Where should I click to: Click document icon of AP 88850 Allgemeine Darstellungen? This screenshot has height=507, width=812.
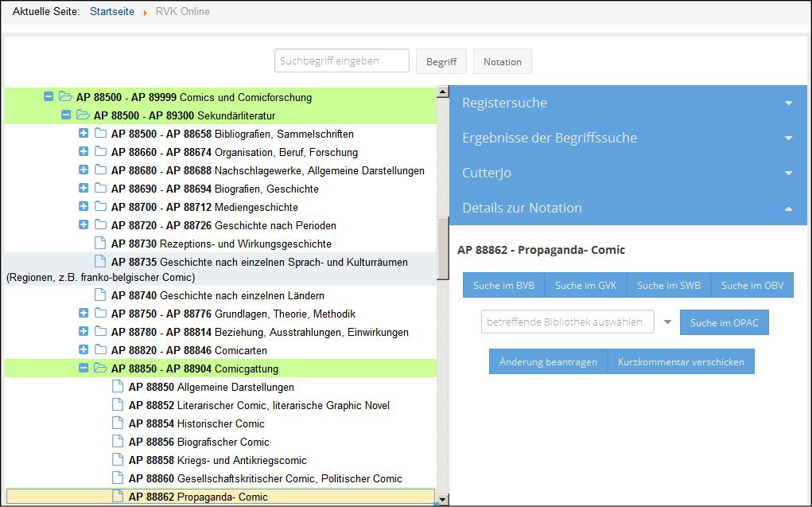[x=118, y=386]
